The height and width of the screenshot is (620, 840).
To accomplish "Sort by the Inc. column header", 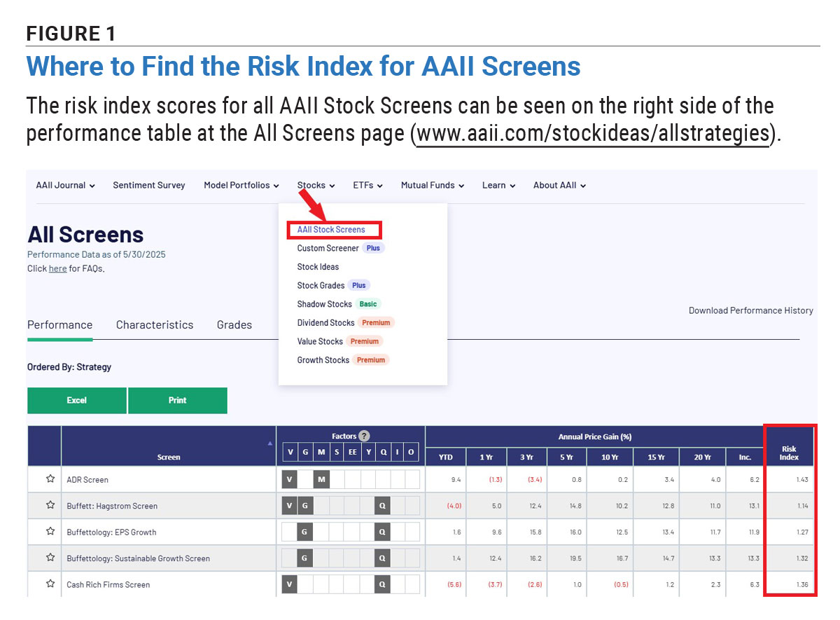I will (x=745, y=457).
